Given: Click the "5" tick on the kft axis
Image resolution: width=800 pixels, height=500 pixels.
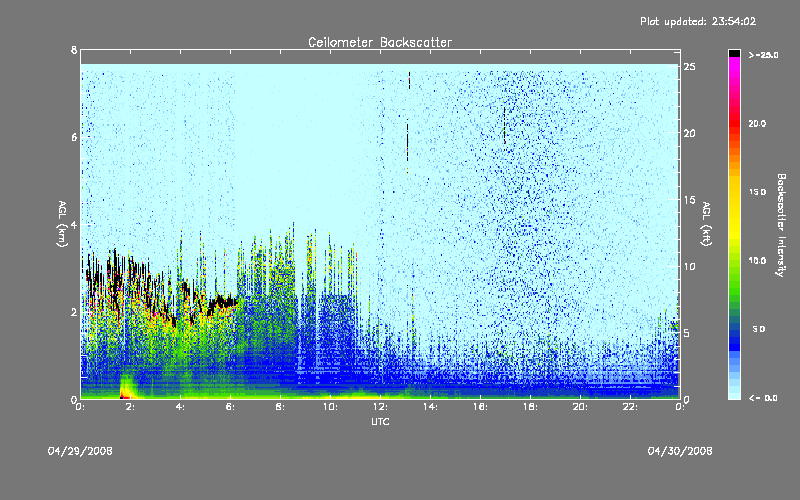Looking at the screenshot, I should click(687, 333).
